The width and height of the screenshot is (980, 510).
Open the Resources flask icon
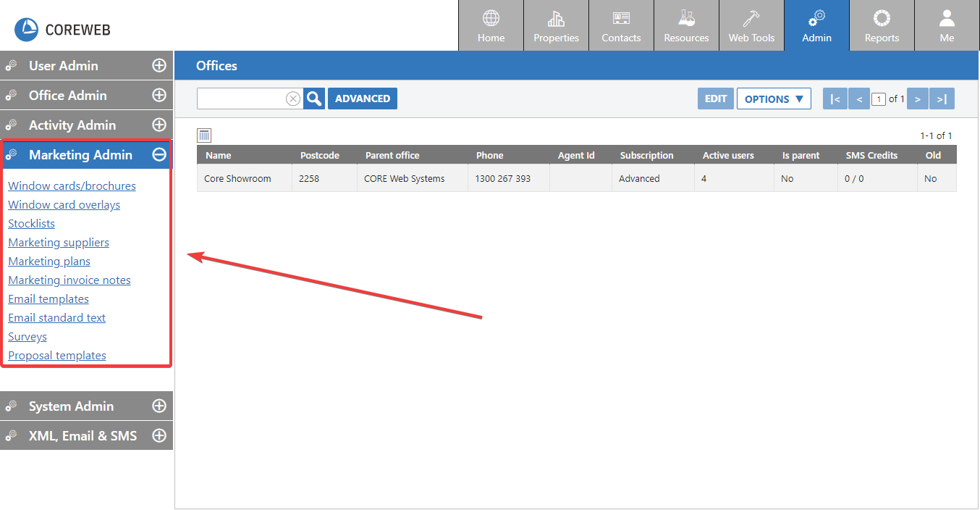[x=686, y=19]
